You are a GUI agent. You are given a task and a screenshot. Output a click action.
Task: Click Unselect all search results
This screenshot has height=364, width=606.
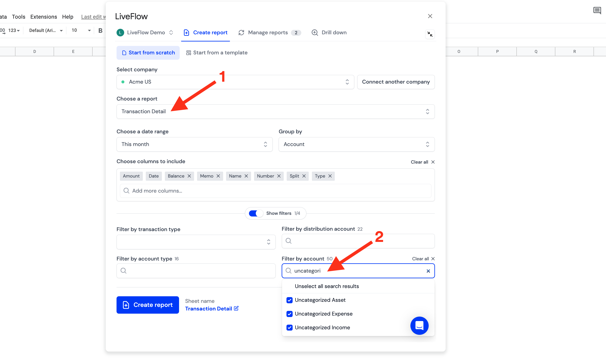(x=327, y=286)
